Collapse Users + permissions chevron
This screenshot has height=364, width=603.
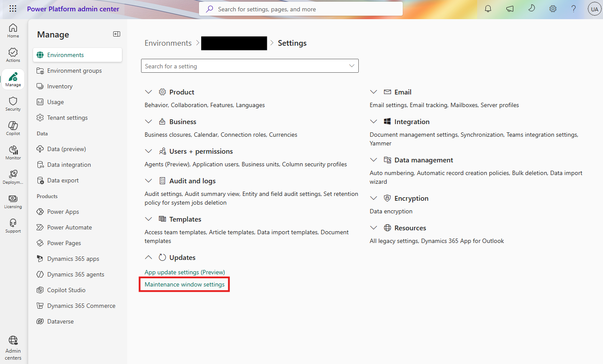pos(148,152)
